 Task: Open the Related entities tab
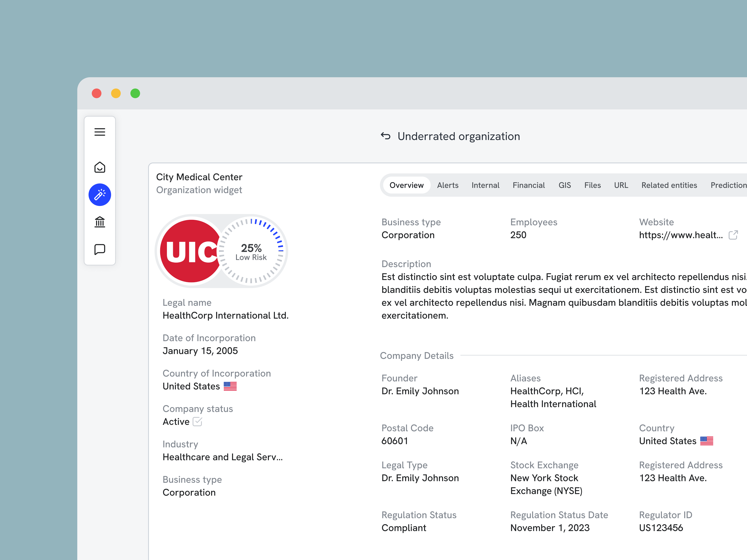click(669, 185)
